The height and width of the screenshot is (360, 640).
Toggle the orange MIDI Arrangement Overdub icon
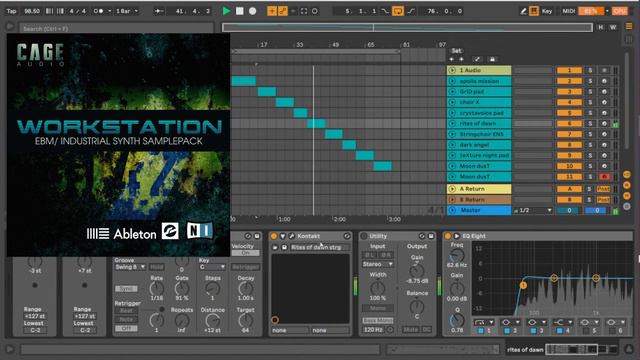[272, 11]
